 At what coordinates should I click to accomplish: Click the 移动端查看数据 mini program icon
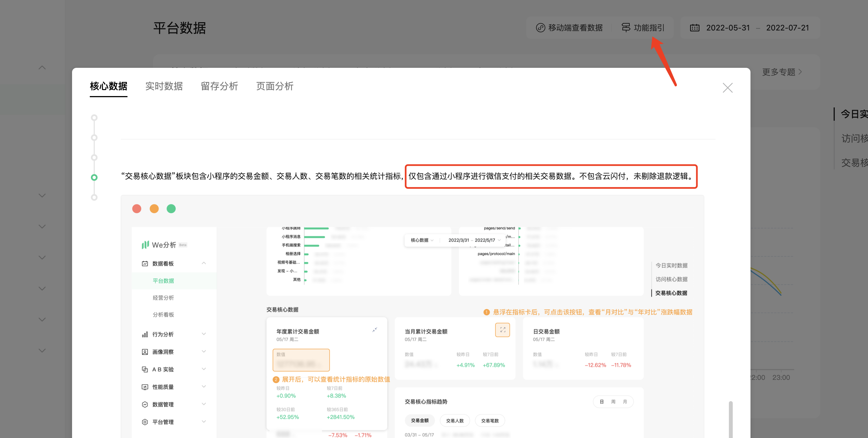point(540,28)
